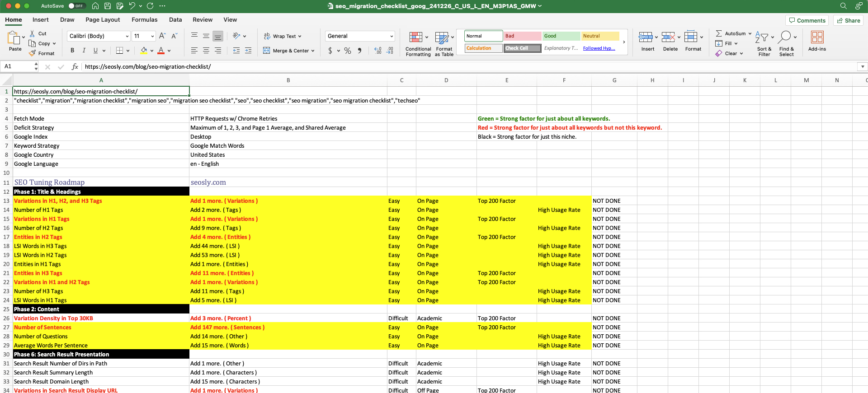Click the Italic button
Image resolution: width=868 pixels, height=393 pixels.
(84, 51)
